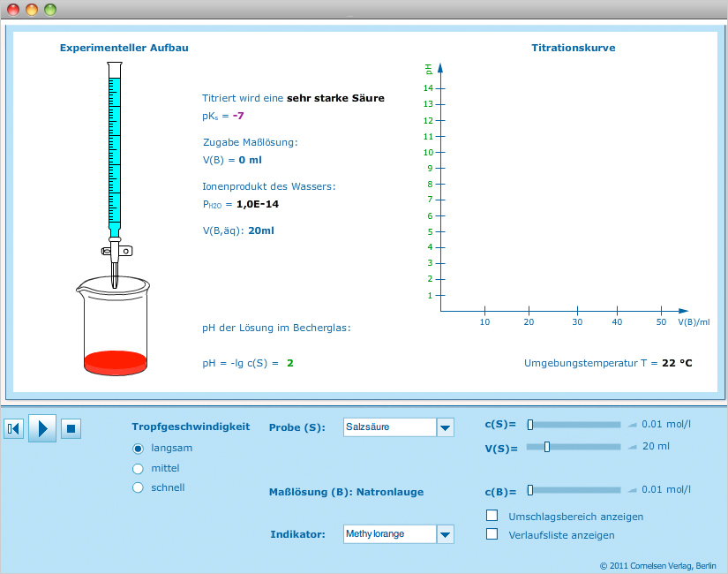Choose the 'schnell' drop speed option
Image resolution: width=728 pixels, height=574 pixels.
[x=138, y=487]
